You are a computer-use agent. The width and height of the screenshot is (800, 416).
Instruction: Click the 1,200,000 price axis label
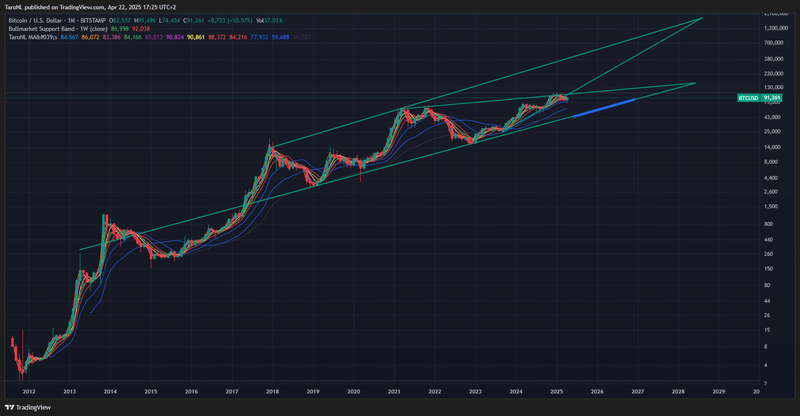pyautogui.click(x=776, y=28)
